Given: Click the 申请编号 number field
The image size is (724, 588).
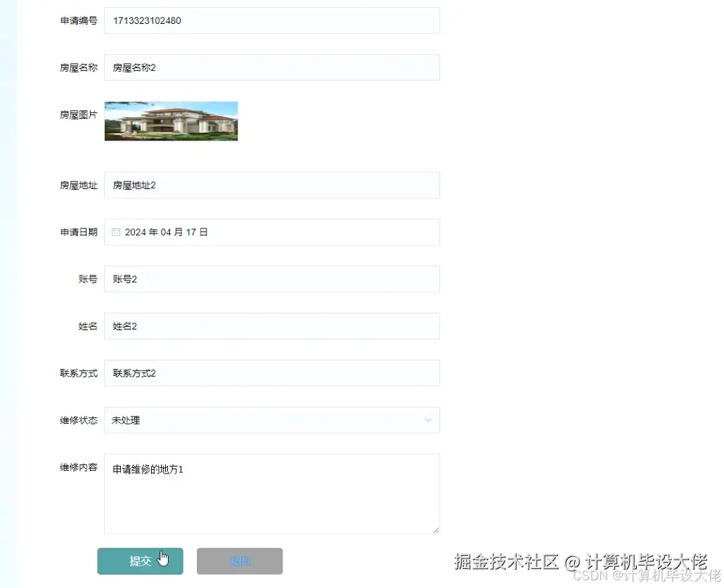Looking at the screenshot, I should [x=272, y=20].
